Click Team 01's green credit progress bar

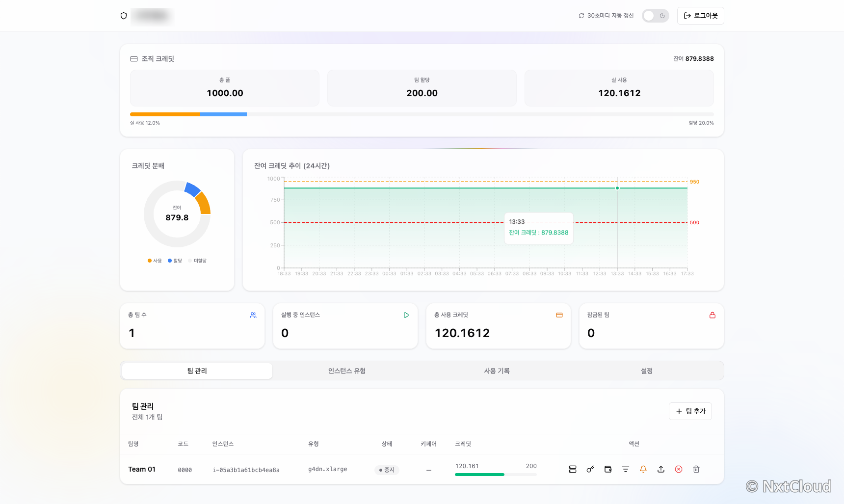496,475
